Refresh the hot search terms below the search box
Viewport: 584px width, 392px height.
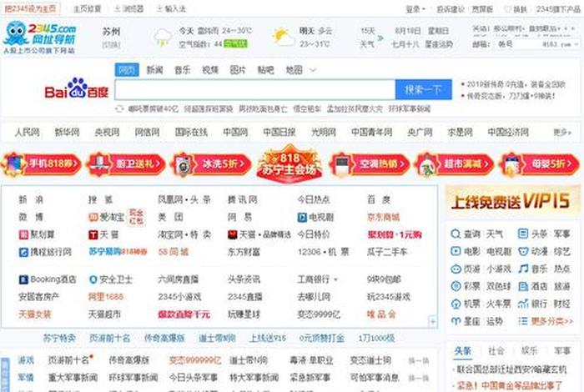tap(119, 108)
